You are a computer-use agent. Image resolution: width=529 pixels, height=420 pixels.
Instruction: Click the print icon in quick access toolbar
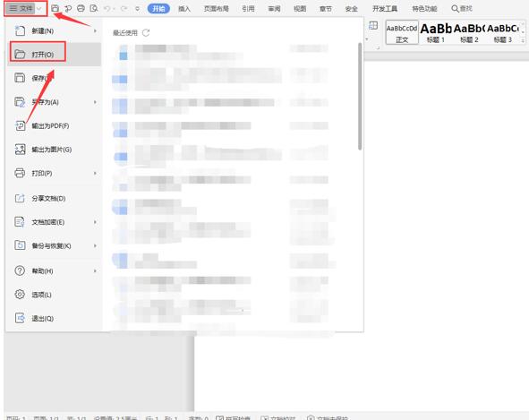[x=81, y=8]
